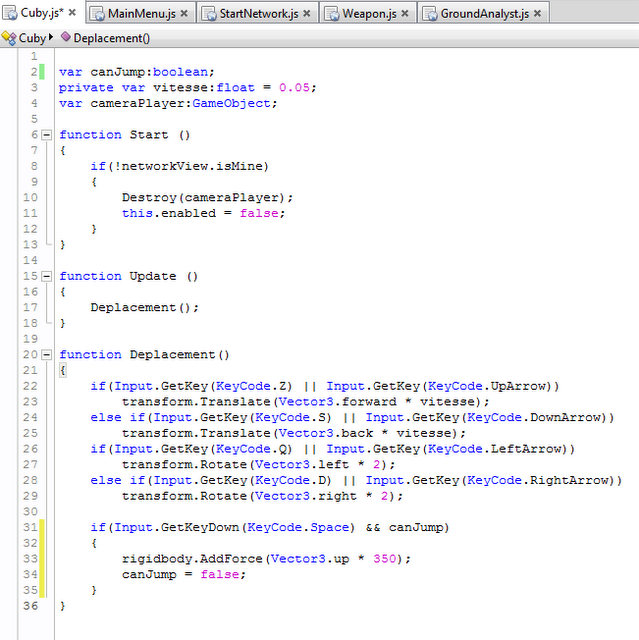
Task: Click 'canJump = false;' on line 34
Action: 184,574
